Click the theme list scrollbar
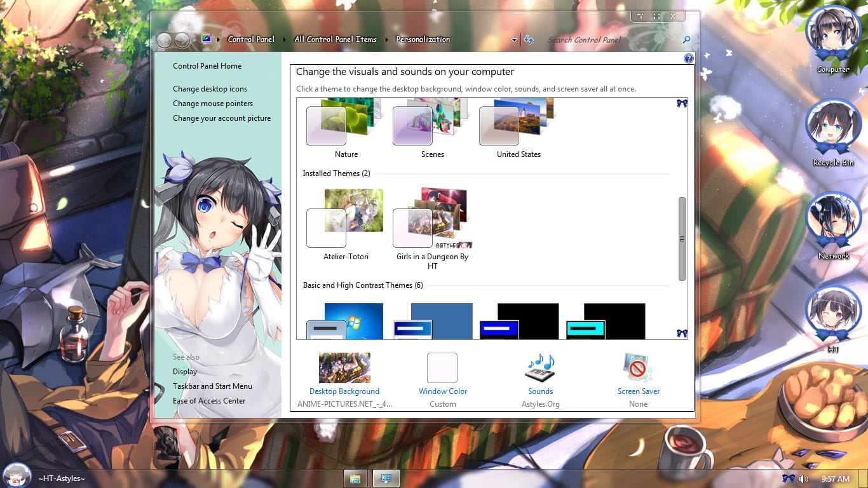Screen dimensions: 868x488 (x=682, y=238)
